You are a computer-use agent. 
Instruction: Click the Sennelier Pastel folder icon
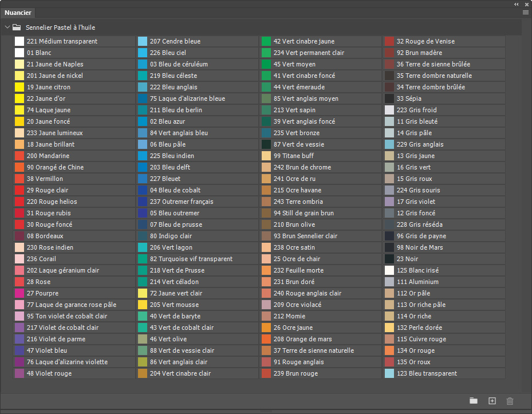pyautogui.click(x=17, y=27)
